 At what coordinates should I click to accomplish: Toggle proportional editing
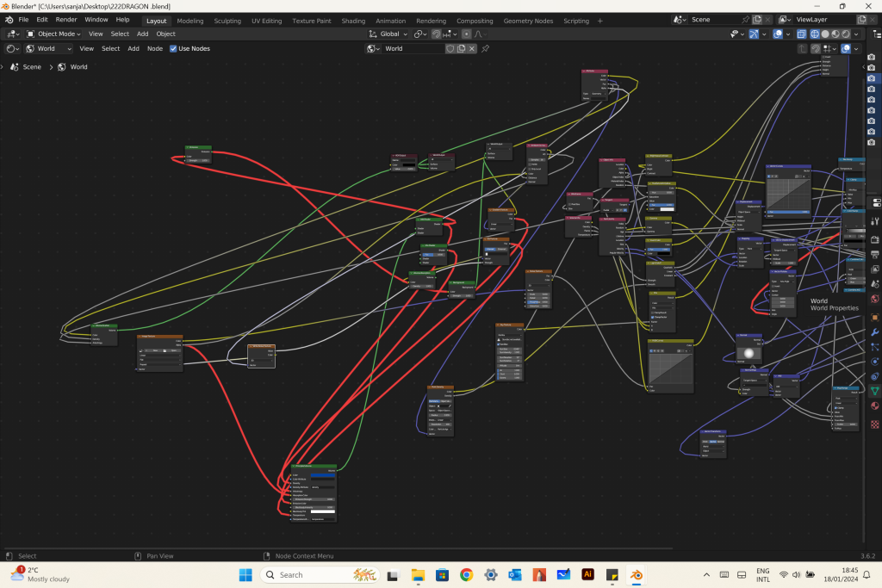click(466, 34)
